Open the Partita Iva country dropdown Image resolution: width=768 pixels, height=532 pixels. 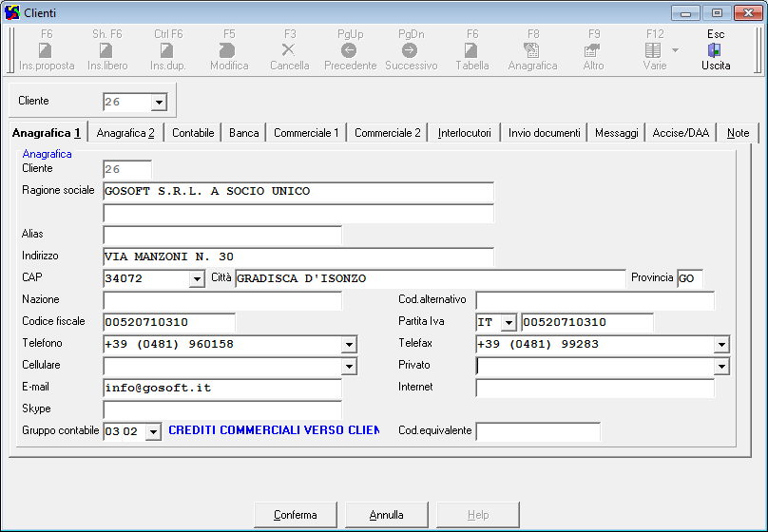point(509,323)
